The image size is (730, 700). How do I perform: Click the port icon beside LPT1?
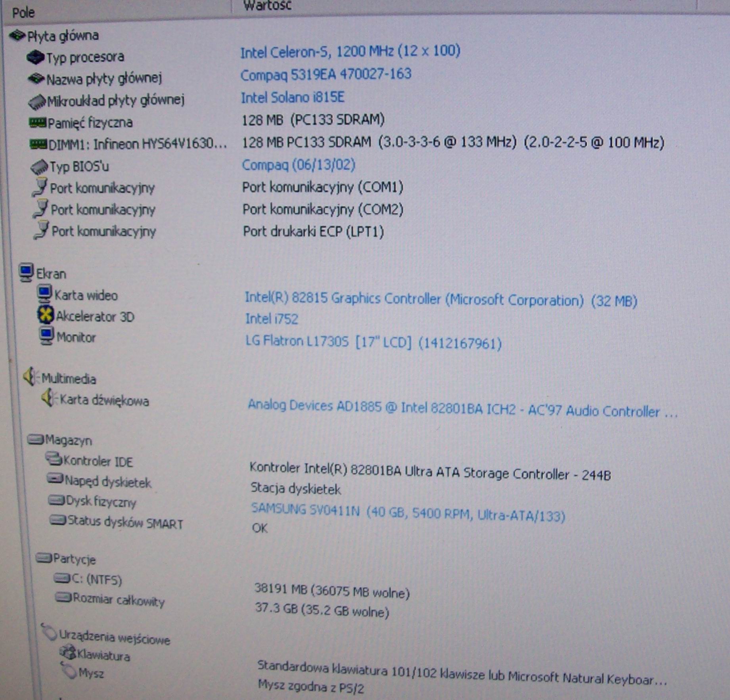point(42,230)
